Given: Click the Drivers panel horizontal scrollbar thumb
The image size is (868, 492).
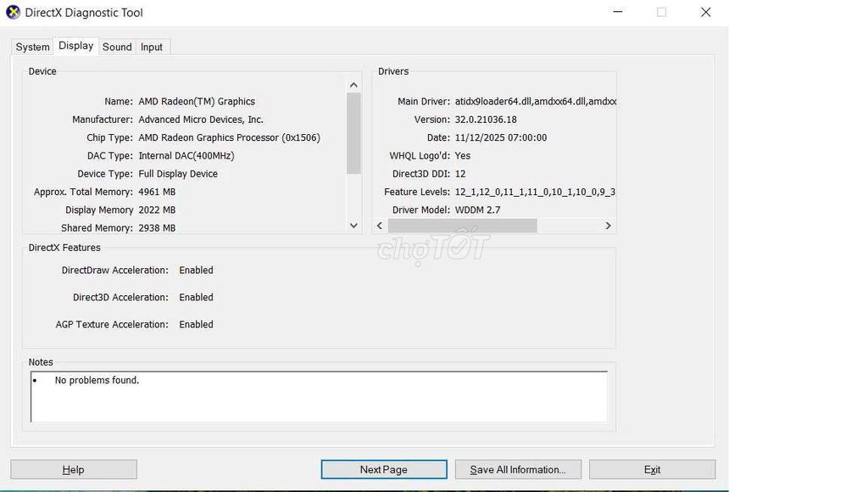Looking at the screenshot, I should coord(462,226).
